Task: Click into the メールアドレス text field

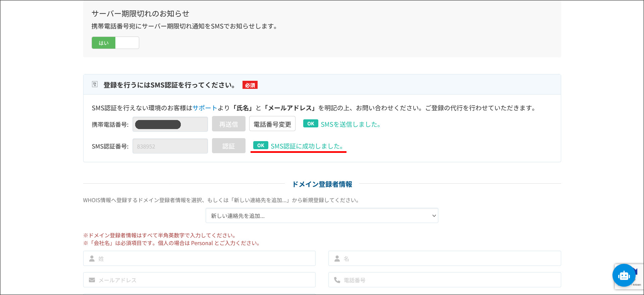Action: 205,280
